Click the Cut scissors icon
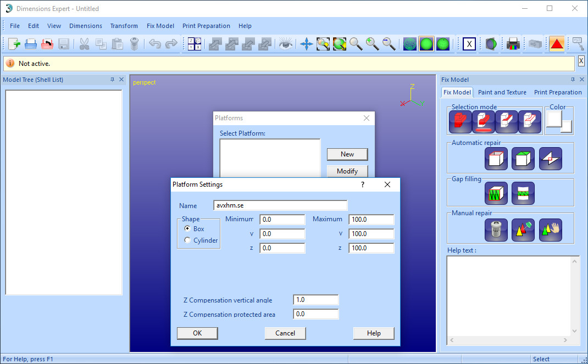The height and width of the screenshot is (364, 588). (85, 44)
